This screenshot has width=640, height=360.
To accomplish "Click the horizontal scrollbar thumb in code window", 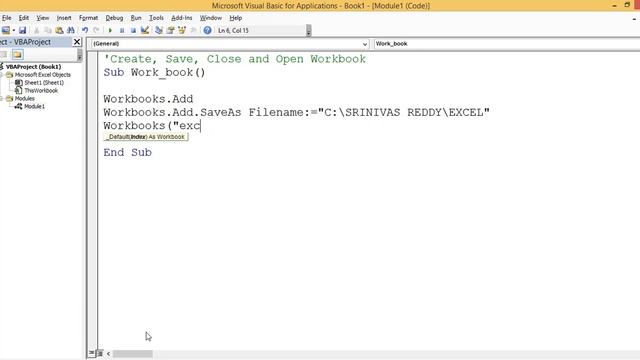I will (x=133, y=353).
